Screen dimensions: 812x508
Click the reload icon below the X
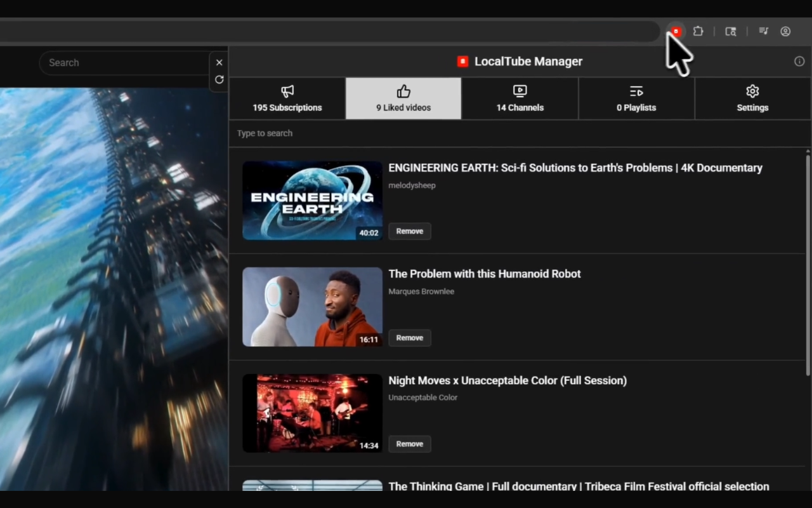tap(219, 79)
